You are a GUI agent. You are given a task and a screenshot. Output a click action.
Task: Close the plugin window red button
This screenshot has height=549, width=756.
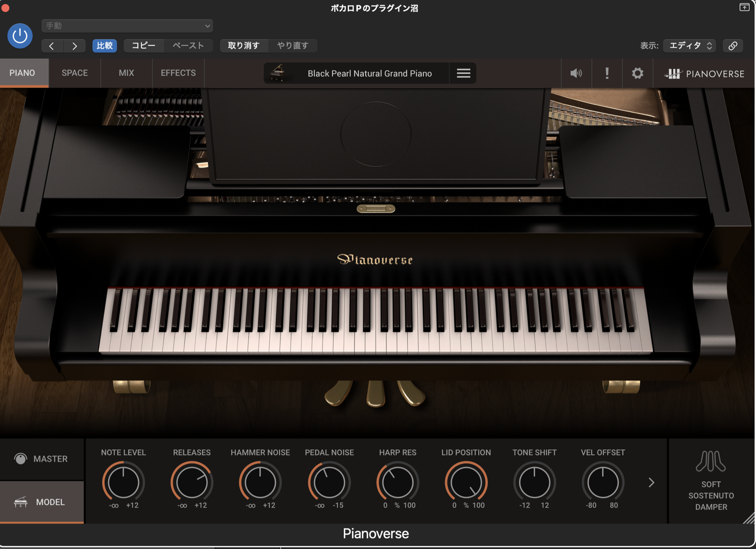pyautogui.click(x=5, y=8)
